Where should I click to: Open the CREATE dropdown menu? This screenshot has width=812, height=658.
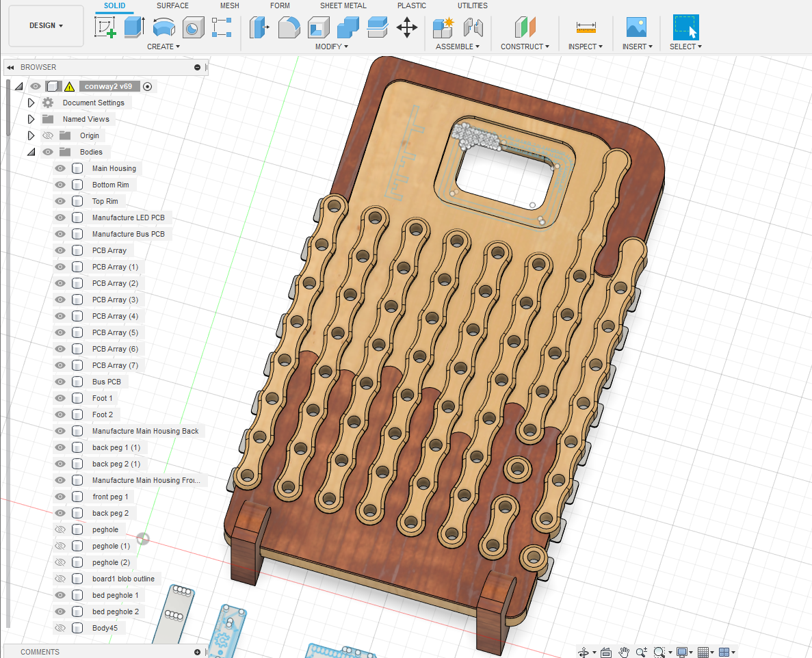163,47
